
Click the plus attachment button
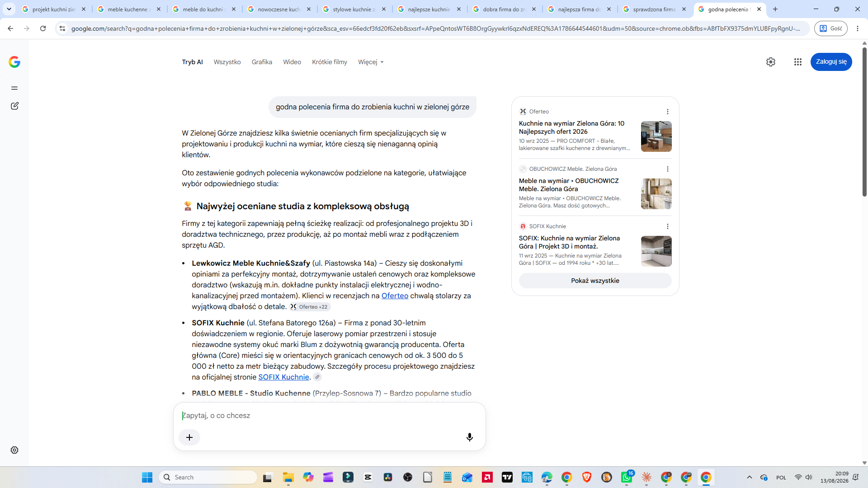189,437
